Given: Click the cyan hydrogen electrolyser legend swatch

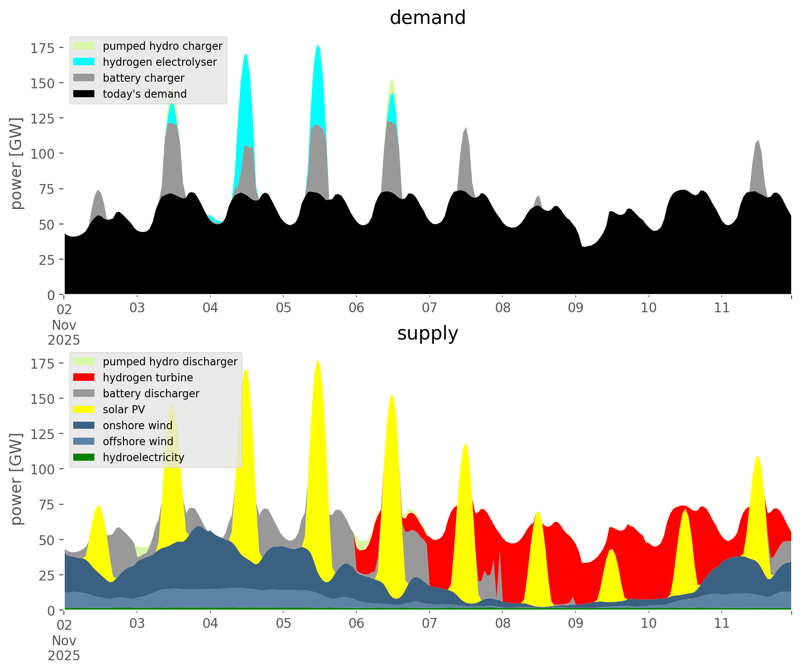Looking at the screenshot, I should tap(84, 62).
